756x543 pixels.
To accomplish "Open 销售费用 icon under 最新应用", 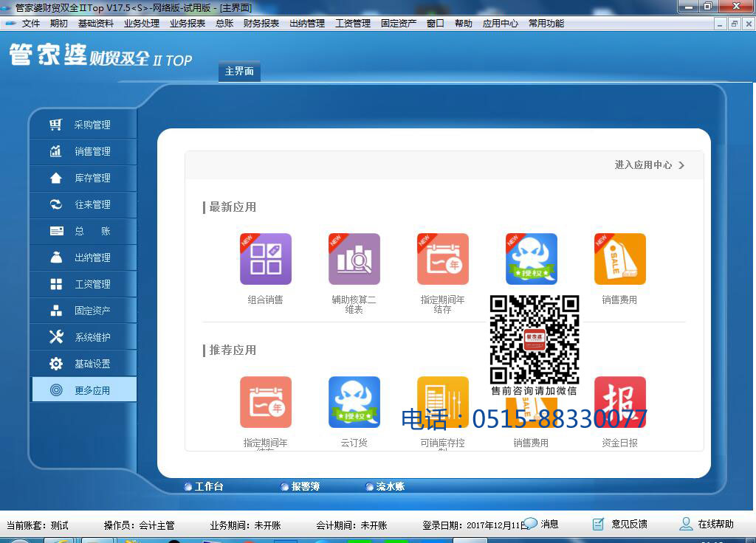I will 620,259.
